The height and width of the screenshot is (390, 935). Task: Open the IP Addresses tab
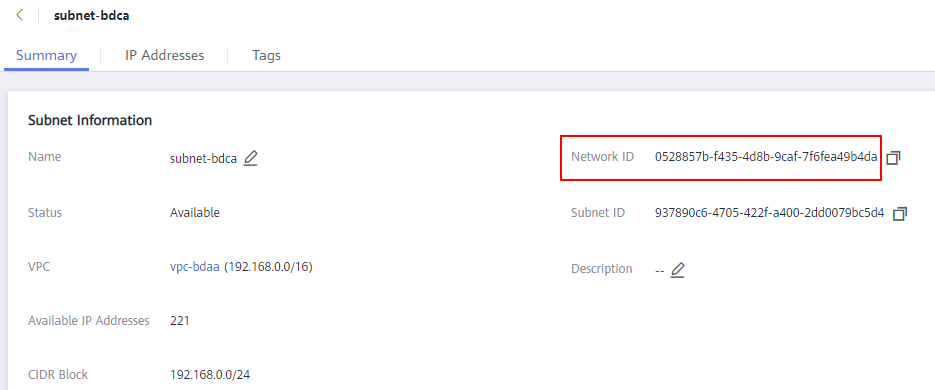pos(165,55)
